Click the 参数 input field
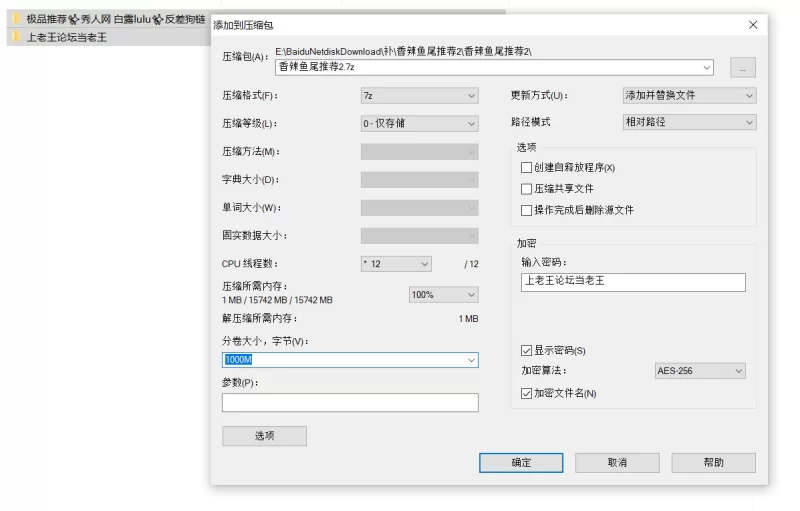 click(350, 402)
